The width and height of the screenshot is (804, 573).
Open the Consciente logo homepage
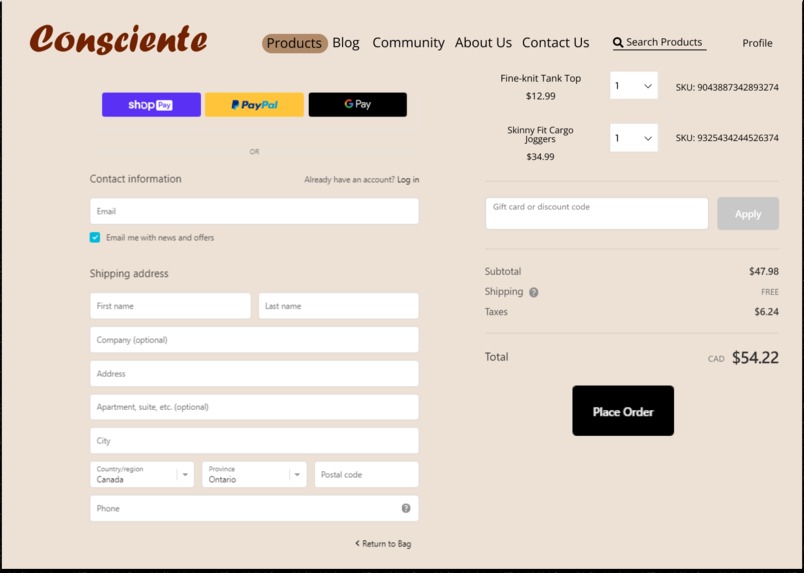click(118, 39)
